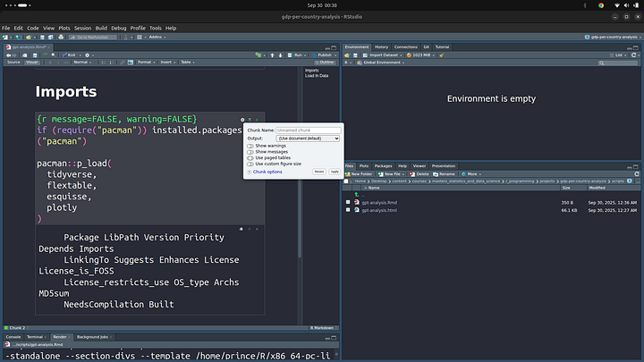The width and height of the screenshot is (644, 362).
Task: Click the go to parent directory arrow
Action: (x=357, y=195)
